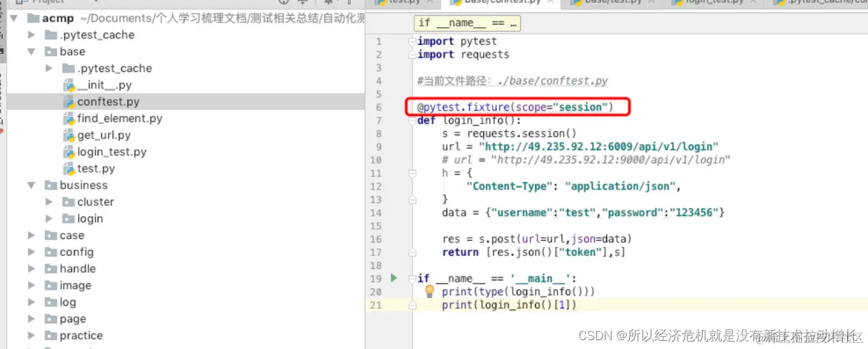This screenshot has height=349, width=868.
Task: Click line number 15 in the gutter
Action: point(376,225)
